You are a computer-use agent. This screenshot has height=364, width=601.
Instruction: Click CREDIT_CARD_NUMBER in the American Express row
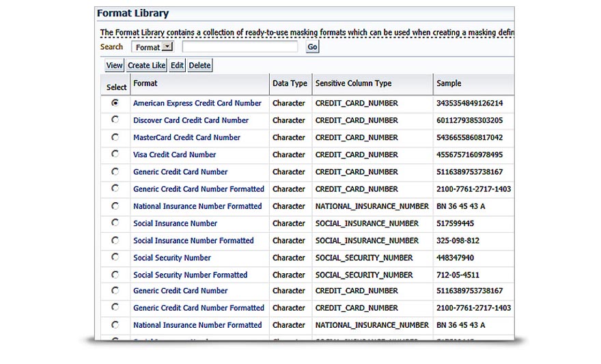357,103
